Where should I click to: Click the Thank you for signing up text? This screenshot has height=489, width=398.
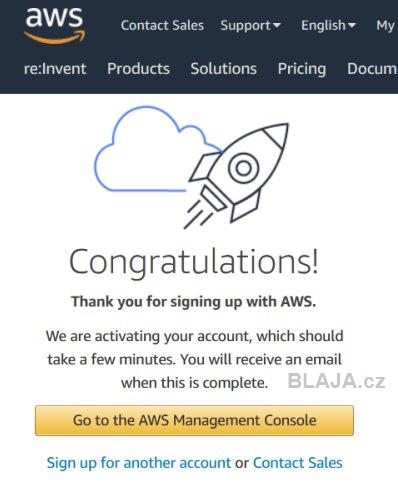[x=194, y=302]
